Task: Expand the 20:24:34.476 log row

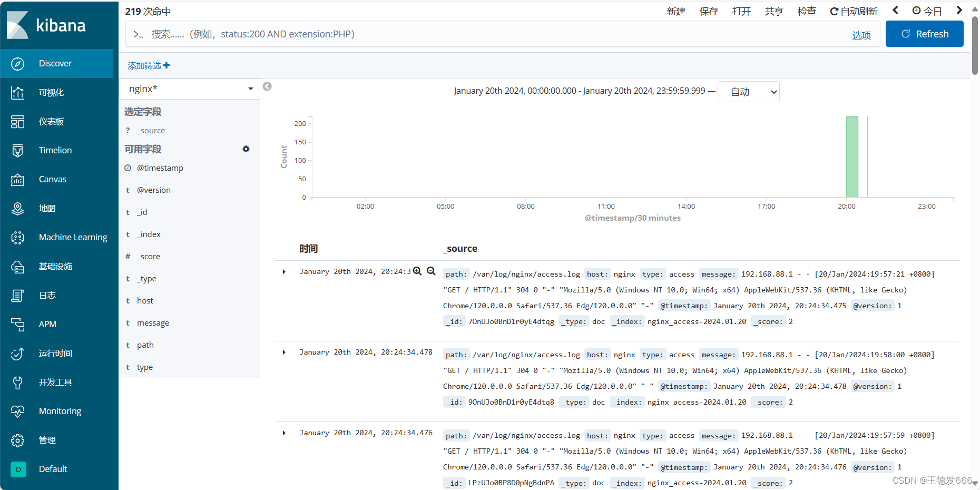Action: [284, 433]
